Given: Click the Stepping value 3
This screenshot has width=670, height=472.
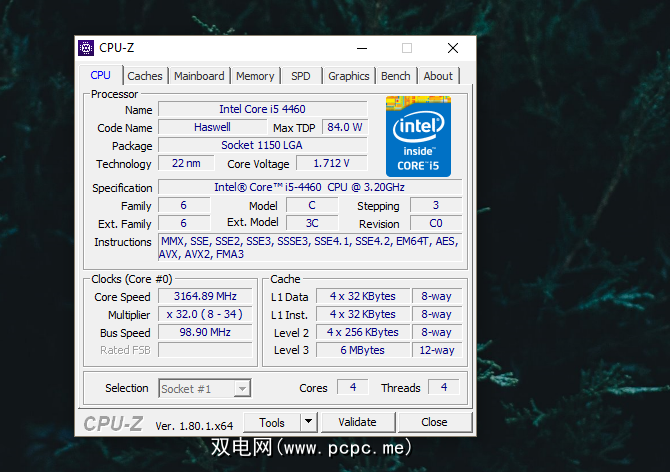Looking at the screenshot, I should (x=436, y=205).
